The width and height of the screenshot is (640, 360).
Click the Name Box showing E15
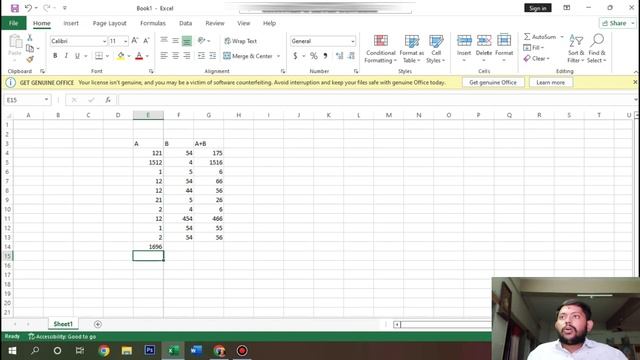coord(27,100)
